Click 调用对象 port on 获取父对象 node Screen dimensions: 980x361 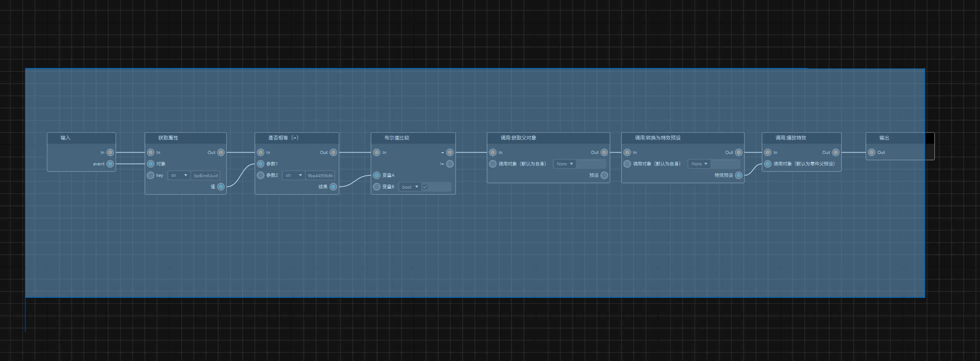pyautogui.click(x=493, y=164)
